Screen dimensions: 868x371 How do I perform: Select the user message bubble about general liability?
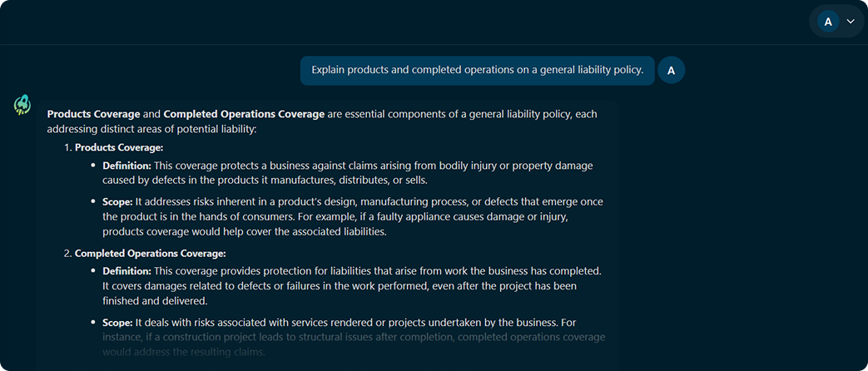(477, 70)
